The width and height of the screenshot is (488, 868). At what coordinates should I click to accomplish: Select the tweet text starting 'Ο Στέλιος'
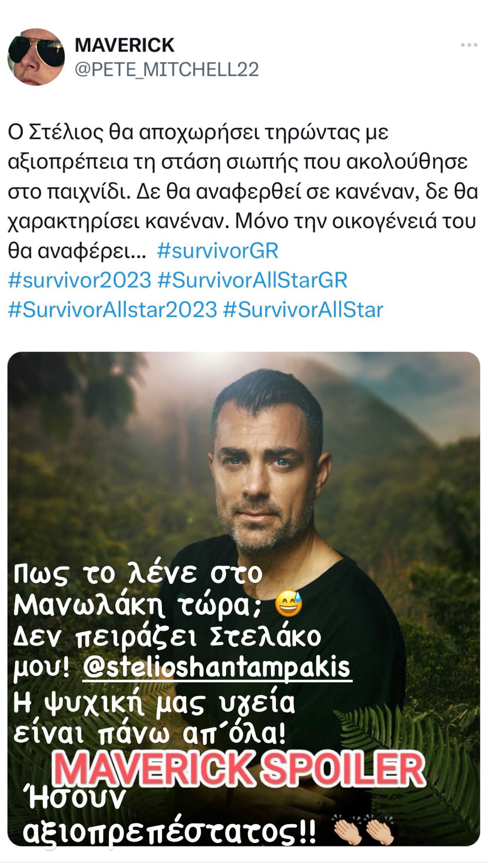pos(242,192)
